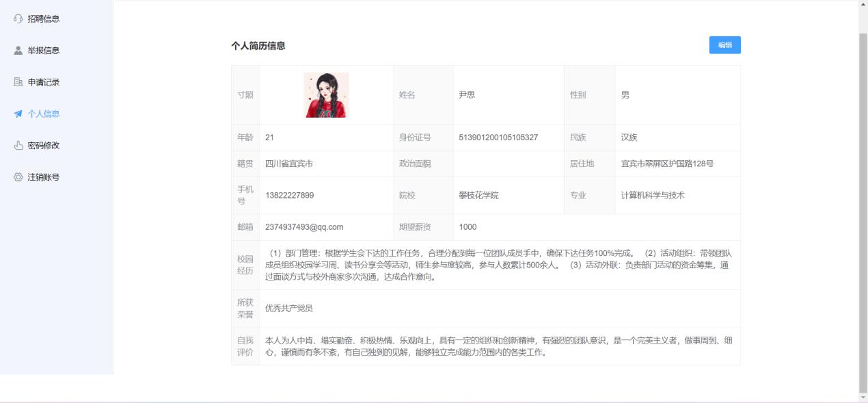Click the paper plane icon beside 个人信息

pos(18,114)
